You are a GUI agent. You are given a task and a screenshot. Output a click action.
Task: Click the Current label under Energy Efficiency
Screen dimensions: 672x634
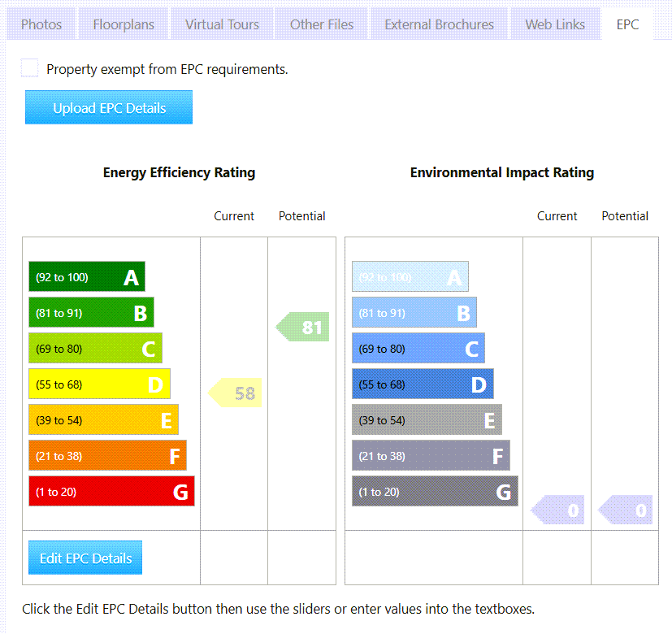click(x=234, y=216)
